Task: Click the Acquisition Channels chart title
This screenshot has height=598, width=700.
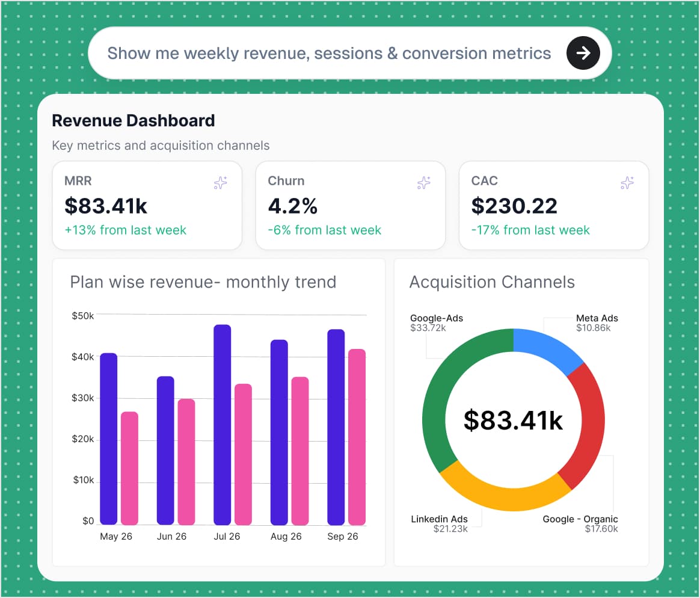Action: click(492, 282)
